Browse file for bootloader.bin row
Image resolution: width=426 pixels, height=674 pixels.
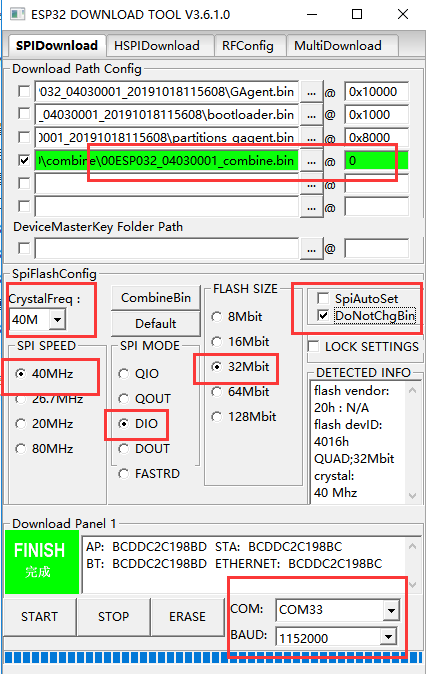(311, 115)
